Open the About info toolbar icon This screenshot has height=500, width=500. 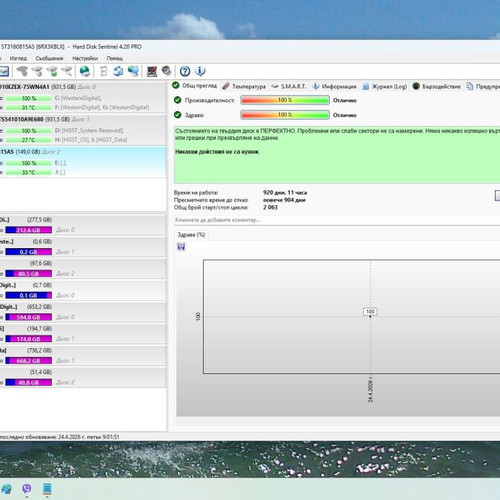pyautogui.click(x=200, y=71)
